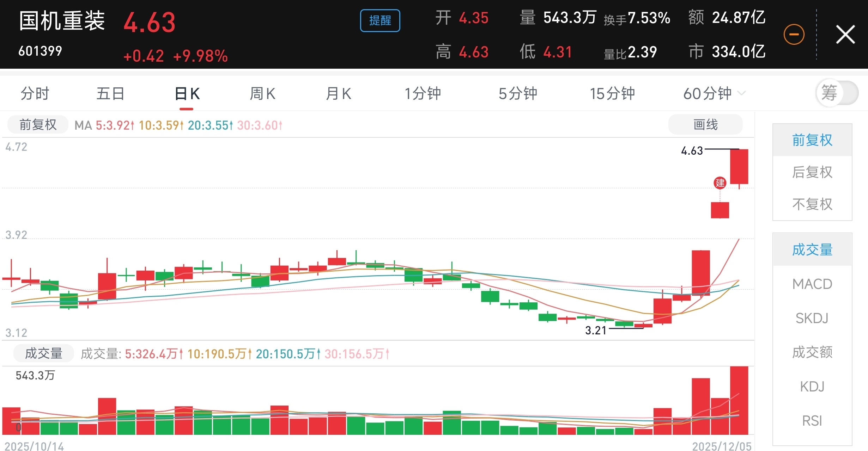Open the 成交量 indicator selector pill

pyautogui.click(x=43, y=353)
